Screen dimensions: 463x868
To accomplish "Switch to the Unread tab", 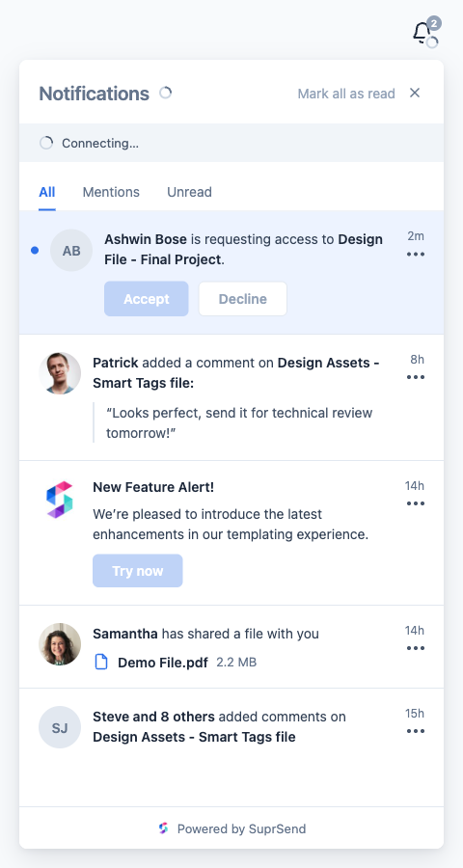I will click(189, 192).
